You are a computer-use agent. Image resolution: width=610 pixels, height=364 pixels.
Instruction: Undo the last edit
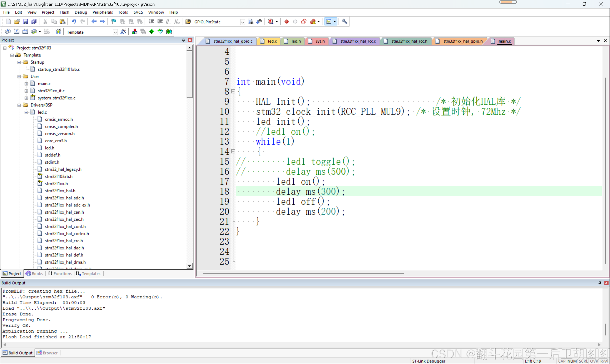[74, 22]
